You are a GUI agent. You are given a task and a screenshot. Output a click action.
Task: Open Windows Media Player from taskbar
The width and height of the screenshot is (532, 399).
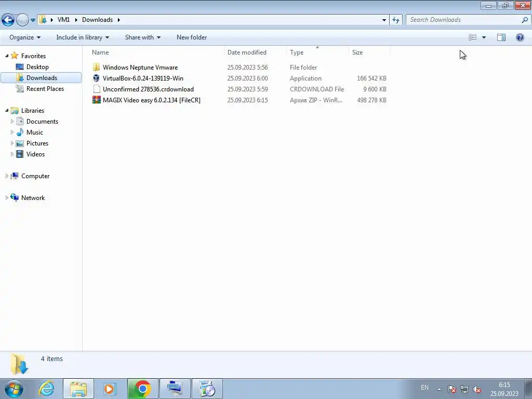pos(110,389)
